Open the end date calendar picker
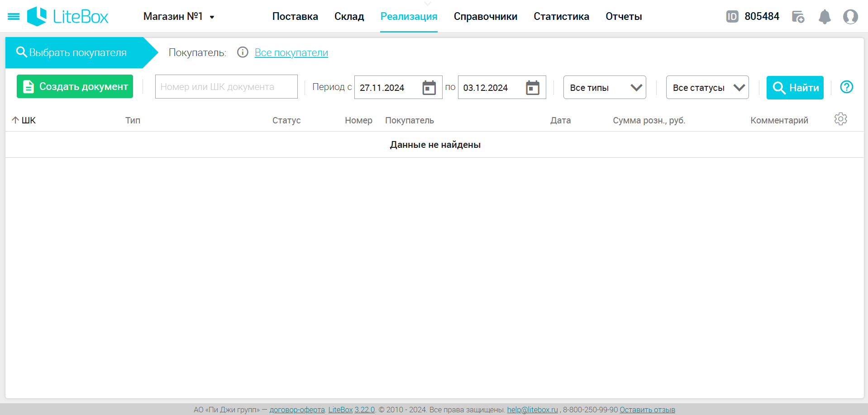 tap(533, 88)
